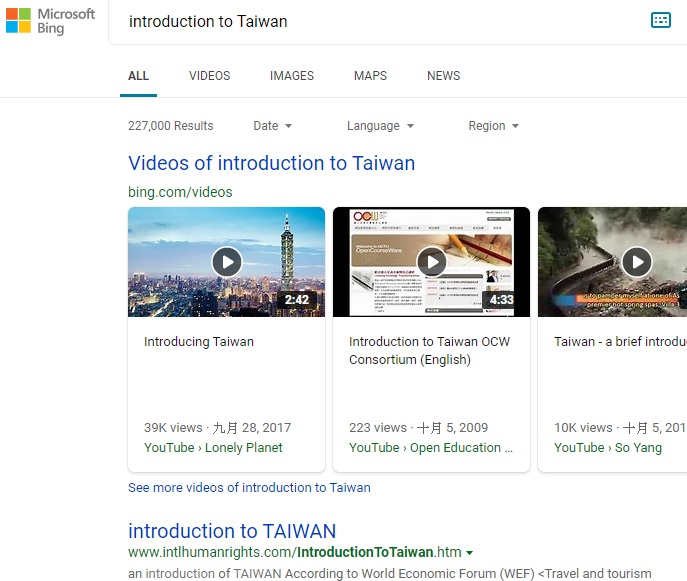Image resolution: width=687 pixels, height=581 pixels.
Task: Click the Introducing Taiwan video title
Action: (199, 342)
